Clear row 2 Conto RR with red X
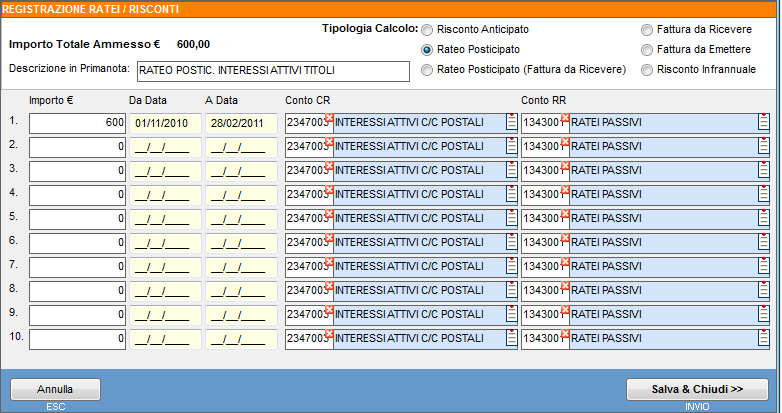Viewport: 782px width, 413px height. coord(564,141)
